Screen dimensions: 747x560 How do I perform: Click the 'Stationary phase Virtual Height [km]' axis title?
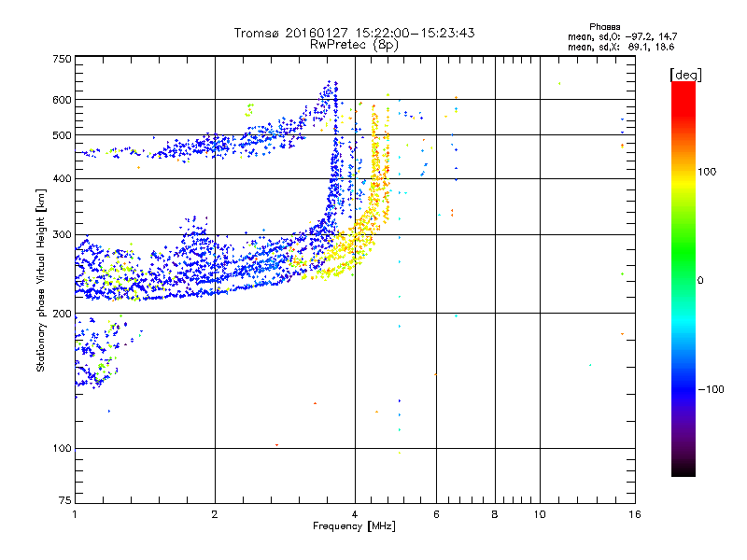(x=41, y=281)
